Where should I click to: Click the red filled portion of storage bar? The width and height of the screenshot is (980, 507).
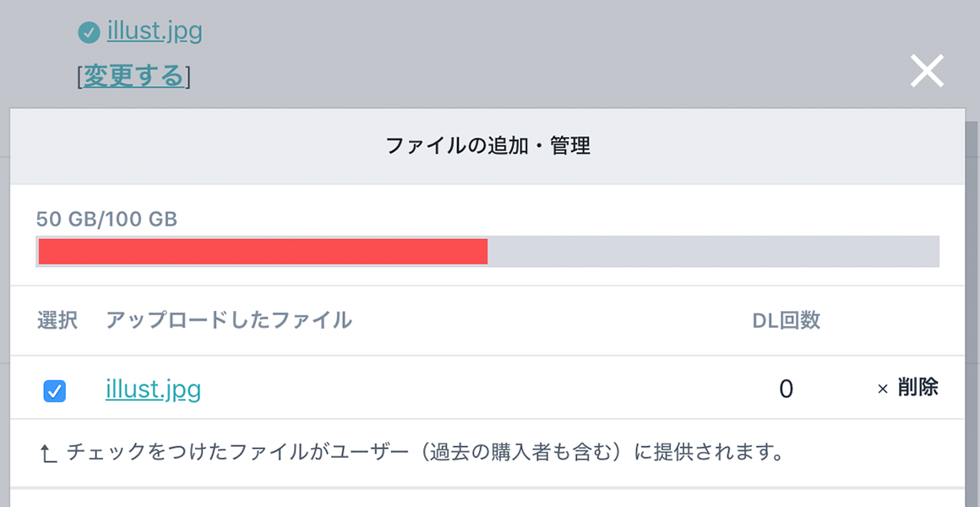click(263, 251)
